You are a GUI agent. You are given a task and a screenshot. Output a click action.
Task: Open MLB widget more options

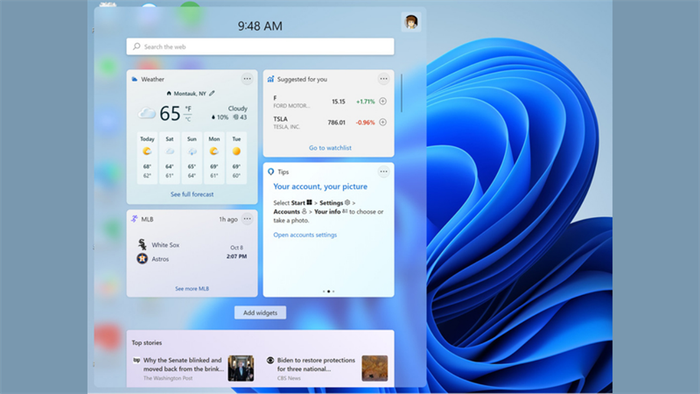[x=247, y=219]
